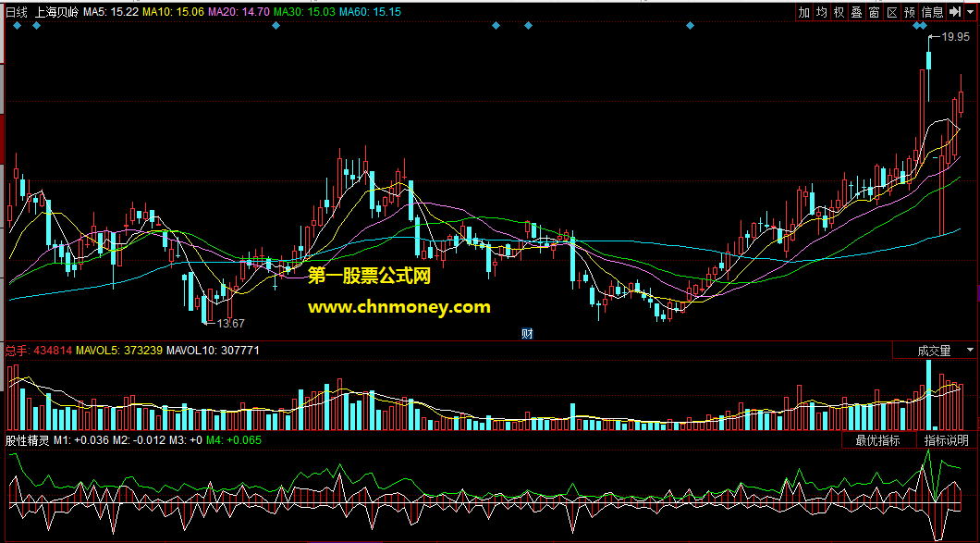Select the MA5: 15.22 label

(x=111, y=12)
